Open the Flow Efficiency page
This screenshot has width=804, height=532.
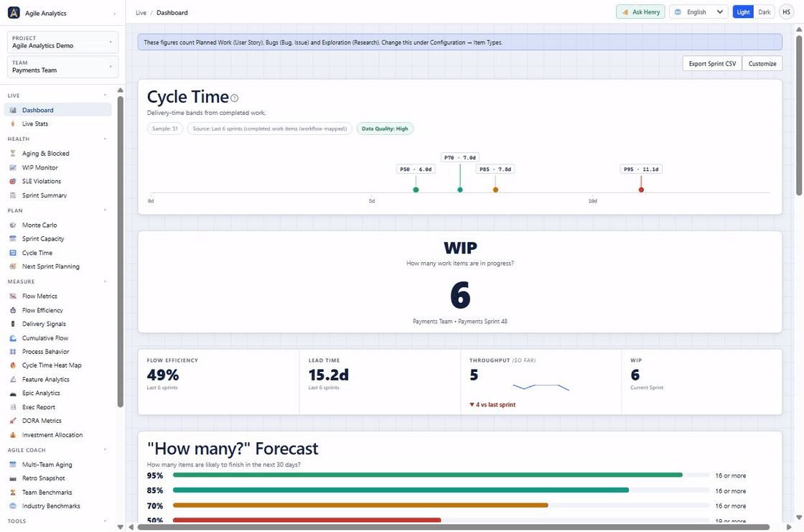57,310
